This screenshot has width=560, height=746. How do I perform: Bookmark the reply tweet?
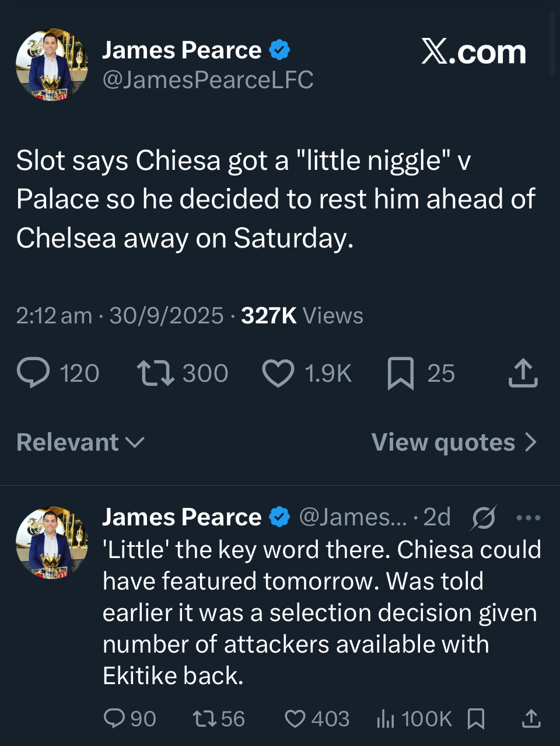click(476, 719)
